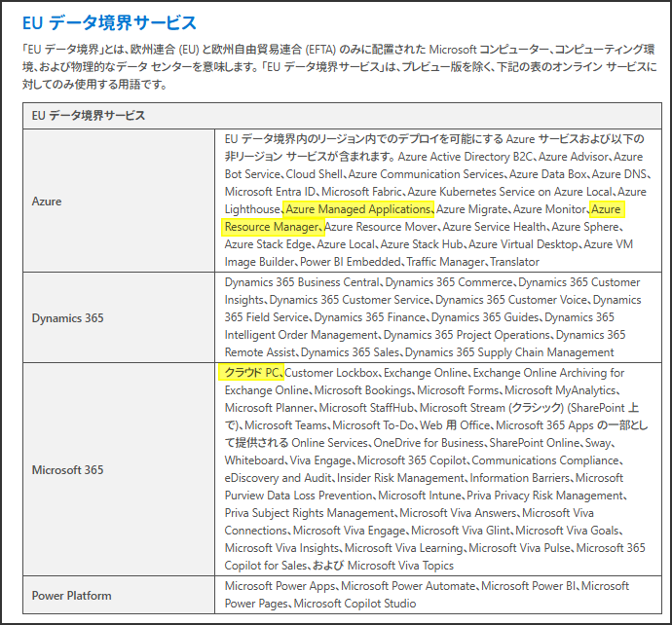Click 'Dynamics 365 Finance' text
The width and height of the screenshot is (672, 625).
point(369,318)
